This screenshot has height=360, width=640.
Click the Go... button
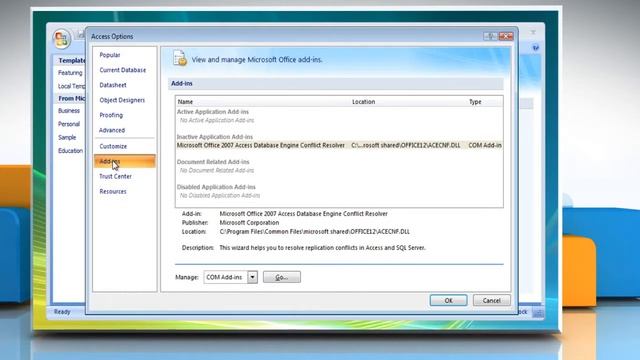pyautogui.click(x=282, y=277)
